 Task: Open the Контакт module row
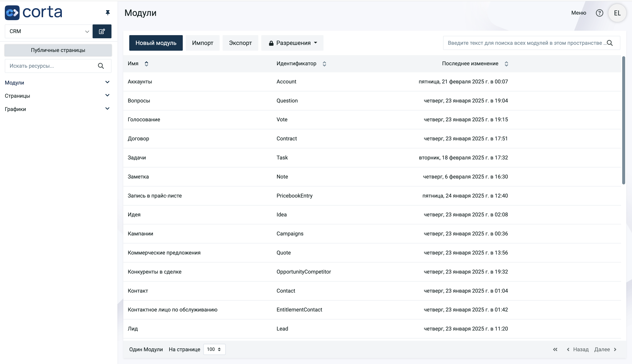pyautogui.click(x=372, y=291)
